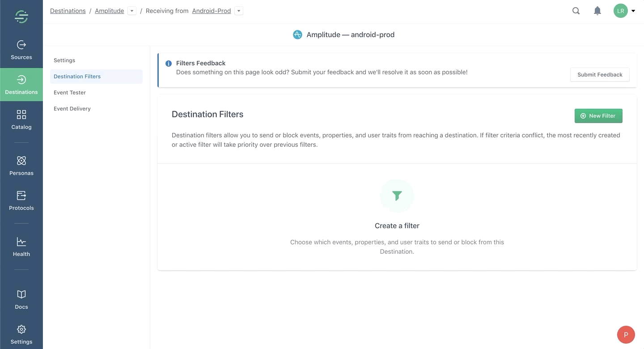Click the search magnifier icon
The width and height of the screenshot is (644, 349).
(x=576, y=11)
